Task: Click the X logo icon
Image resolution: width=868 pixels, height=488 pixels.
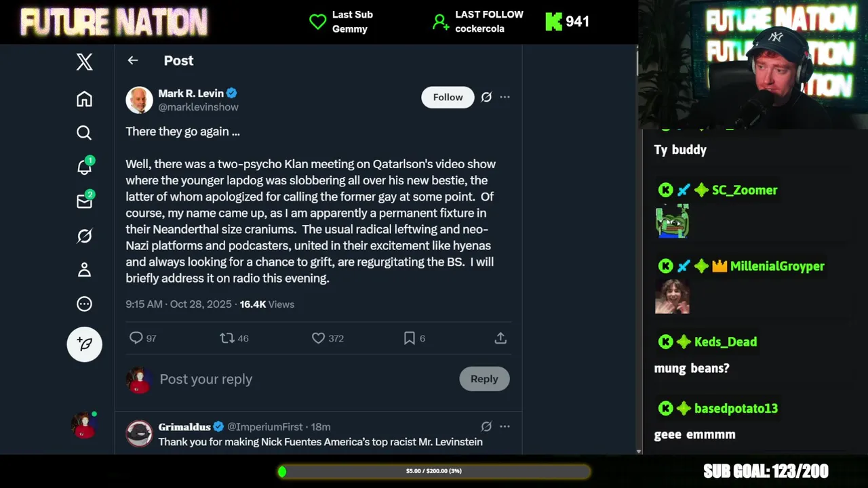Action: [84, 62]
